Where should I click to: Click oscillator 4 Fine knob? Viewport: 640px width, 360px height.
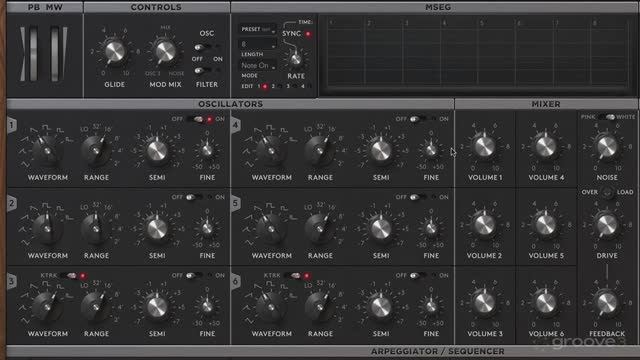point(431,150)
